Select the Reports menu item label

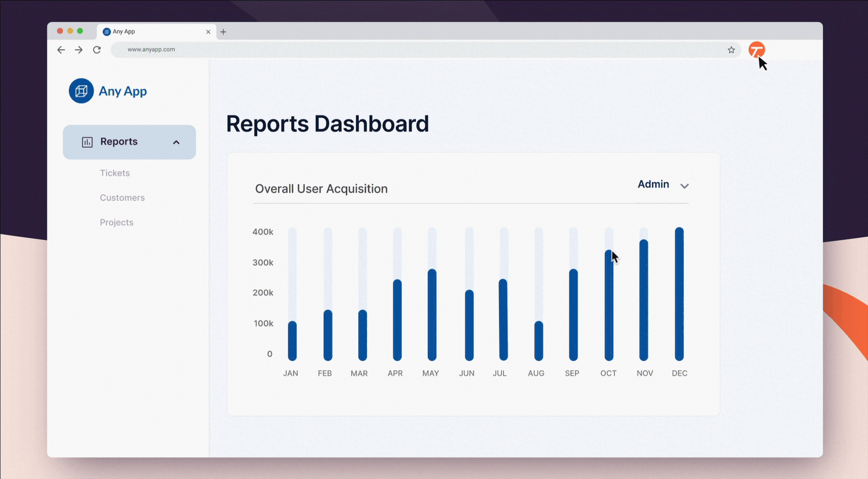(119, 141)
